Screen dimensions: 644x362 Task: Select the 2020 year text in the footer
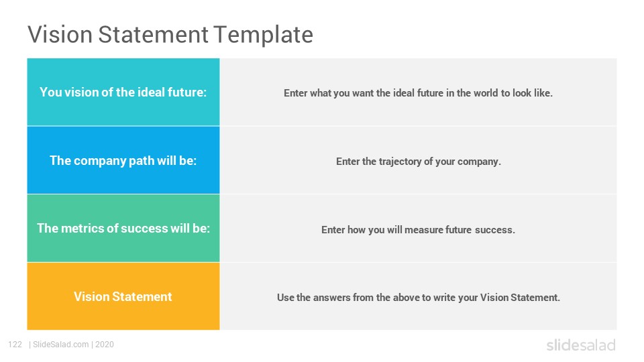[x=105, y=345]
